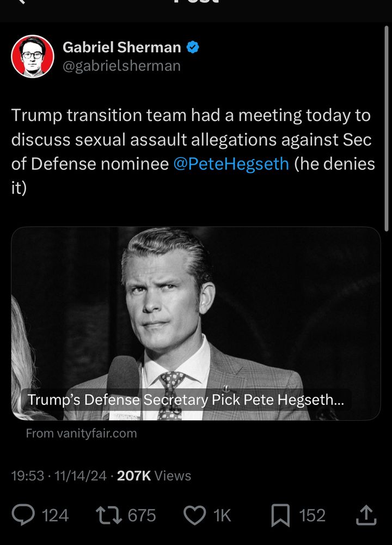The image size is (392, 545).
Task: Click the 124 replies count
Action: [55, 515]
